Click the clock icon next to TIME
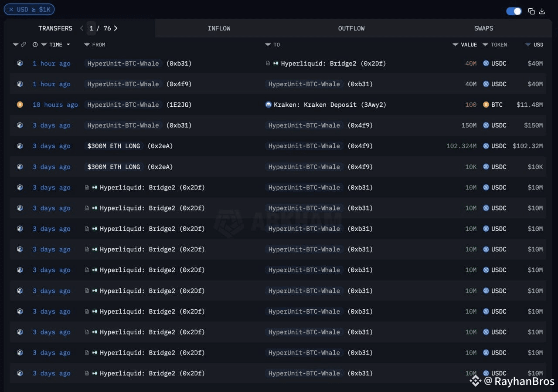558x392 pixels. [x=35, y=44]
